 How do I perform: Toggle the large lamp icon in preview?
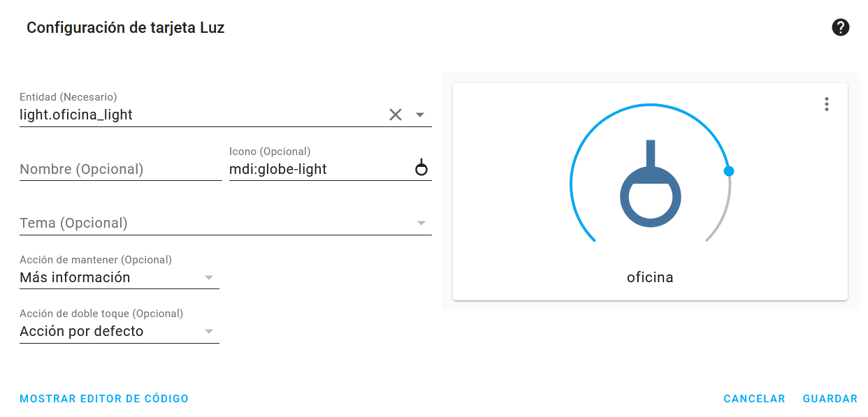[x=650, y=183]
